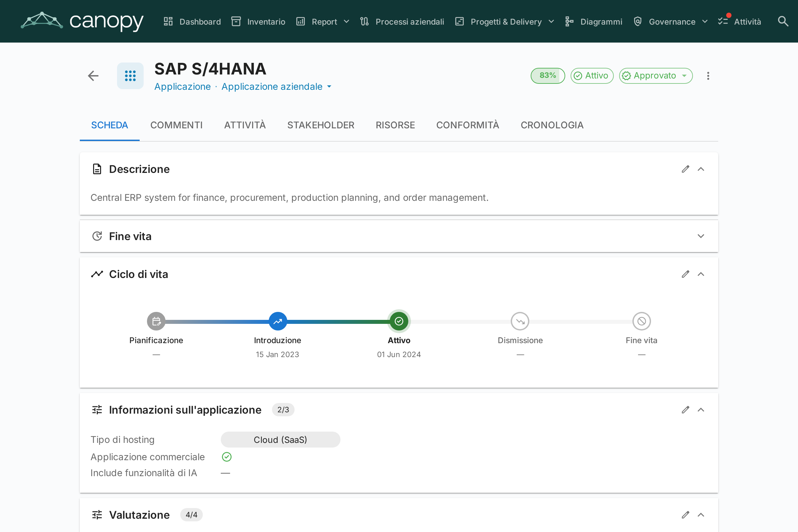Click the Canopy logo
The width and height of the screenshot is (798, 532).
[x=82, y=21]
